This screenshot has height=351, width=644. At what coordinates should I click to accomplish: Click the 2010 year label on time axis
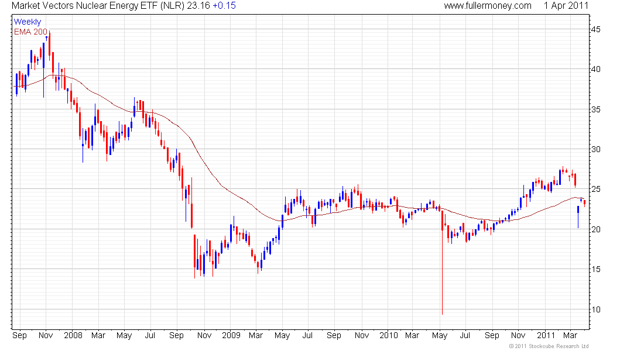point(389,335)
